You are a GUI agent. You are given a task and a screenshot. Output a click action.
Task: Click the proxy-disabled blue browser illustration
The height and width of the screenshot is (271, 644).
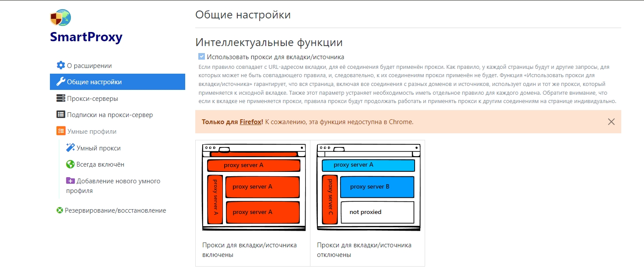click(x=368, y=188)
